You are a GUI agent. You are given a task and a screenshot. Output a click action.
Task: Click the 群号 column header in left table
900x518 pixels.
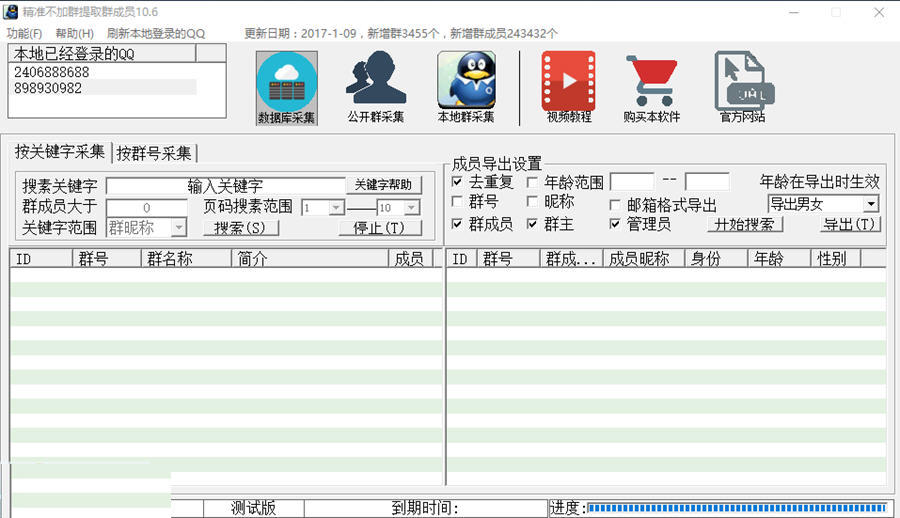pos(107,259)
